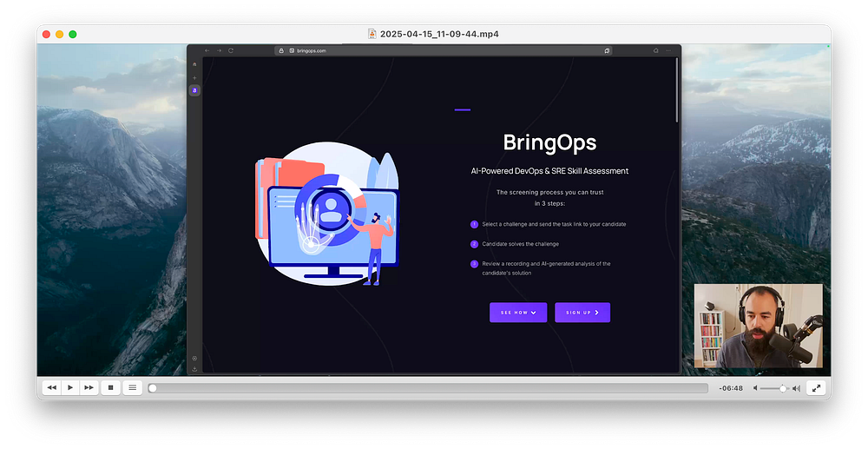This screenshot has width=868, height=449.
Task: Click step 1 'Select a challenge and send the task link' text
Action: pos(554,224)
